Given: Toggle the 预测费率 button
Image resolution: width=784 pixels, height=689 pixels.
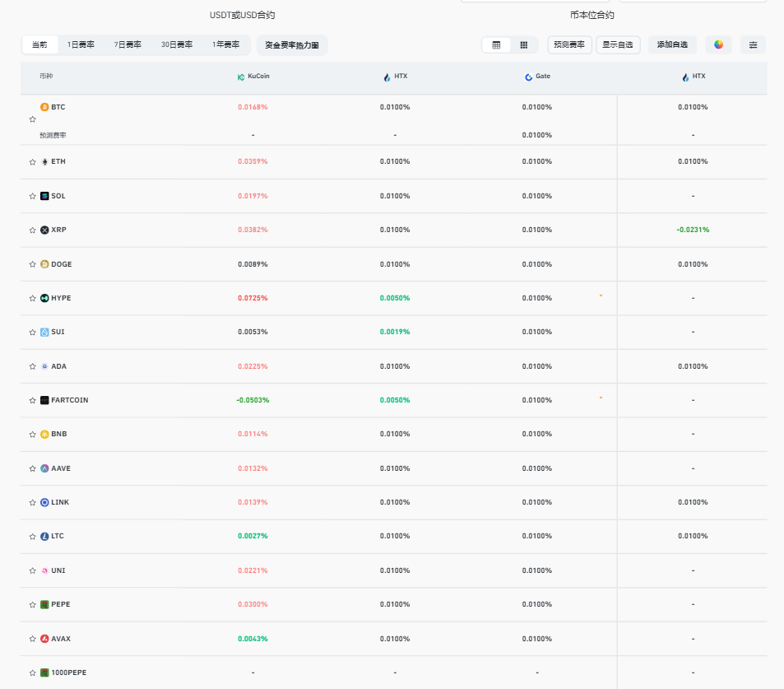Looking at the screenshot, I should click(x=569, y=45).
